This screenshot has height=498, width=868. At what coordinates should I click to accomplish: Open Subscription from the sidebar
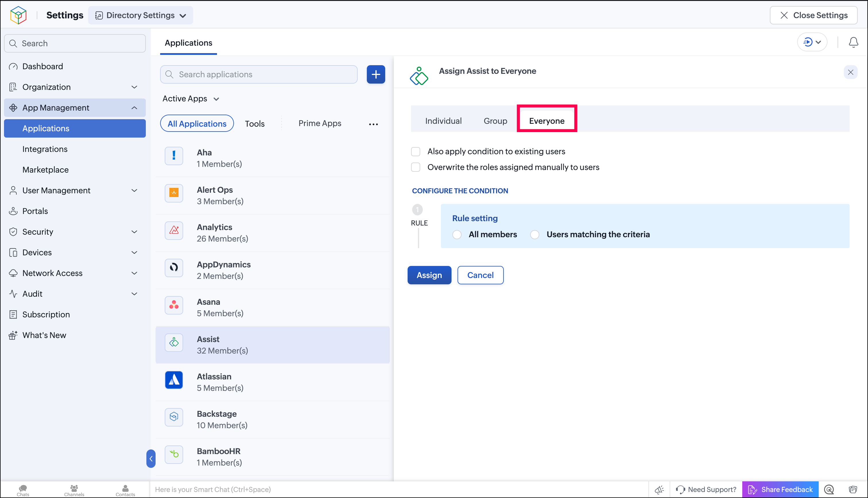pos(75,314)
